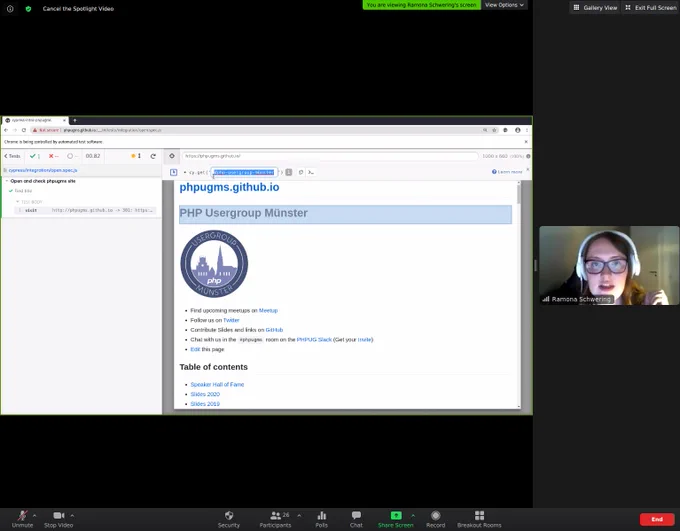Open the Meetup link

tap(268, 311)
